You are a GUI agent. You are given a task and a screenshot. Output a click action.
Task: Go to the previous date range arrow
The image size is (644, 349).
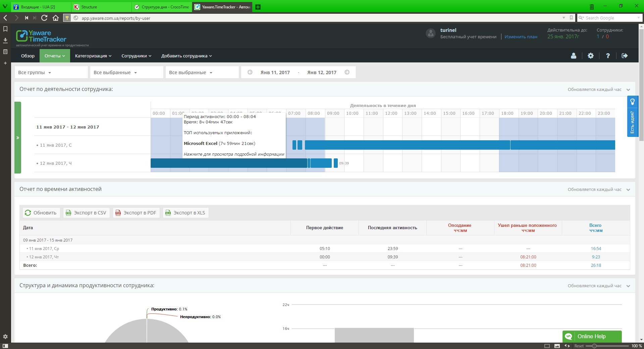coord(250,72)
